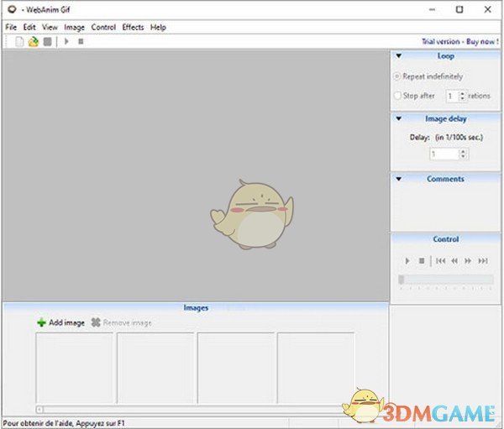Collapse the Loop panel section
504x429 pixels.
click(x=398, y=56)
